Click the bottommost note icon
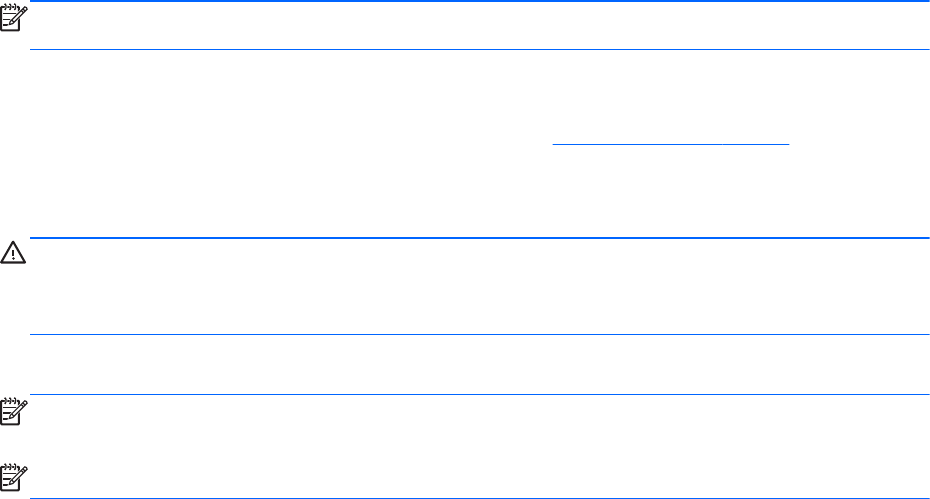Screen dimensions: 930x499 (12, 470)
